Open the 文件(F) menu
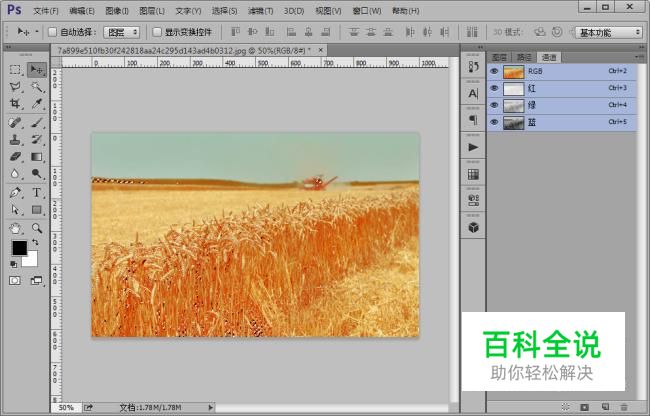This screenshot has height=416, width=650. tap(46, 11)
